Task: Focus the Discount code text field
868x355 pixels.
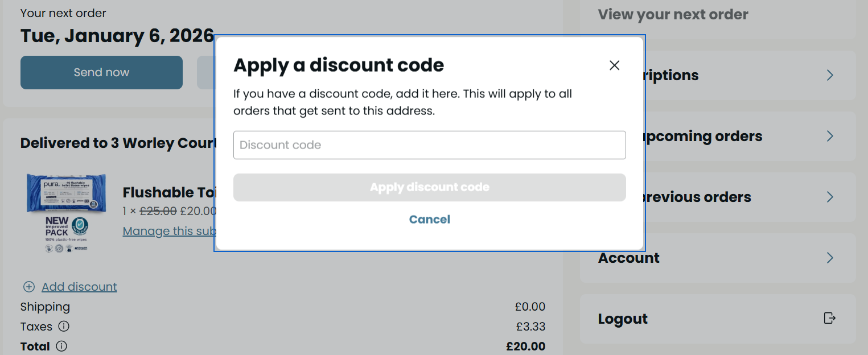Action: point(429,145)
